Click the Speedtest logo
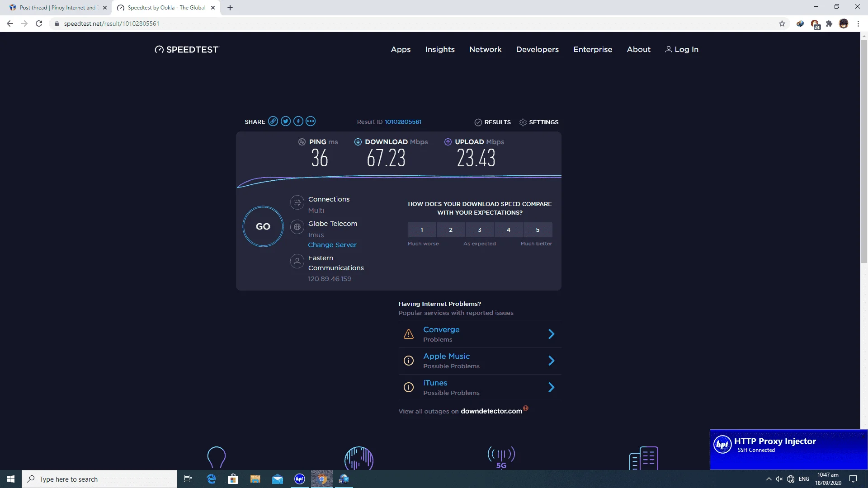 187,50
